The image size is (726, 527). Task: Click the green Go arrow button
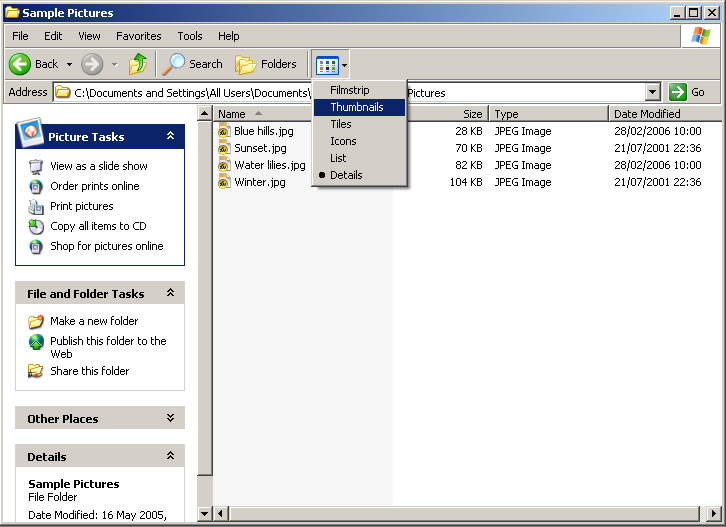[678, 92]
